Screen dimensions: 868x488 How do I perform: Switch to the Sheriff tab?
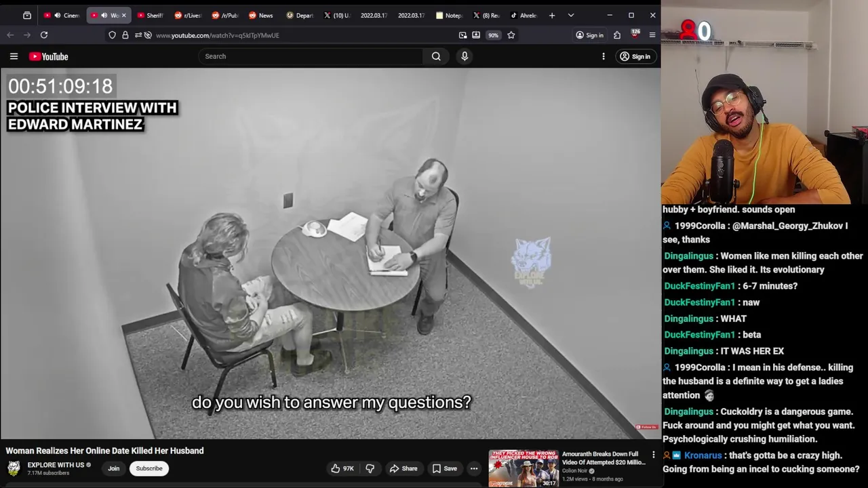click(151, 15)
